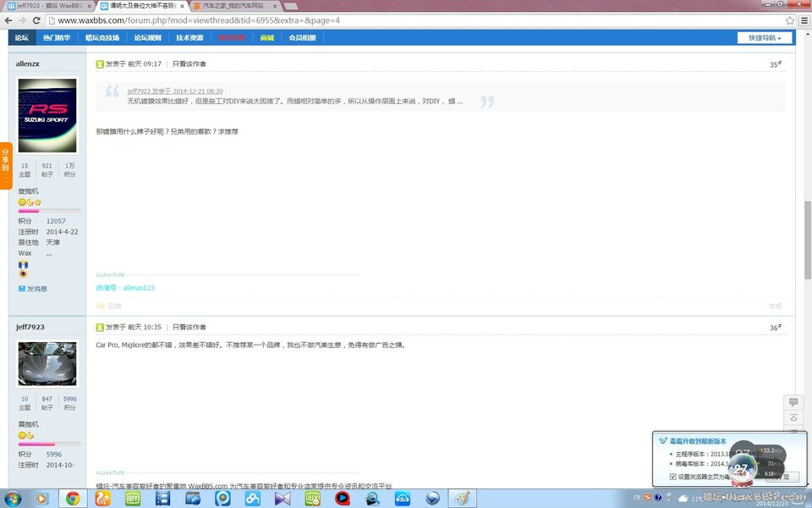Toggle 设置浏览器主页 checkbox in popup
This screenshot has width=812, height=508.
click(x=672, y=477)
